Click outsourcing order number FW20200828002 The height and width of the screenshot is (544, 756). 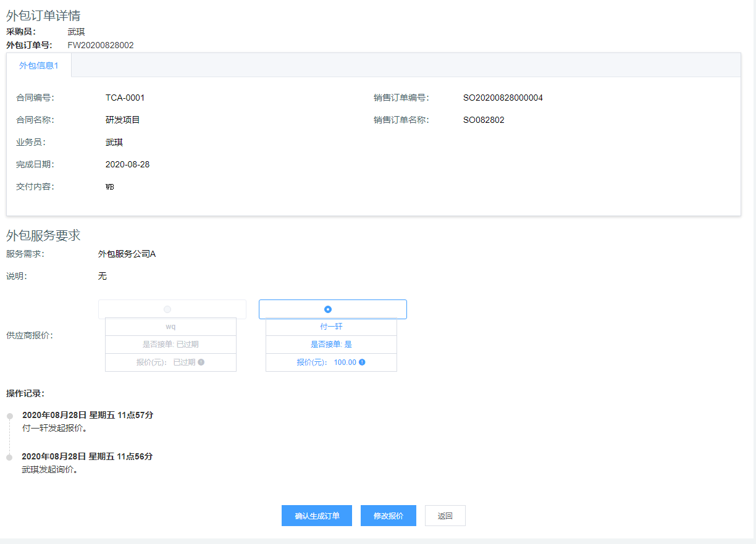click(x=101, y=45)
